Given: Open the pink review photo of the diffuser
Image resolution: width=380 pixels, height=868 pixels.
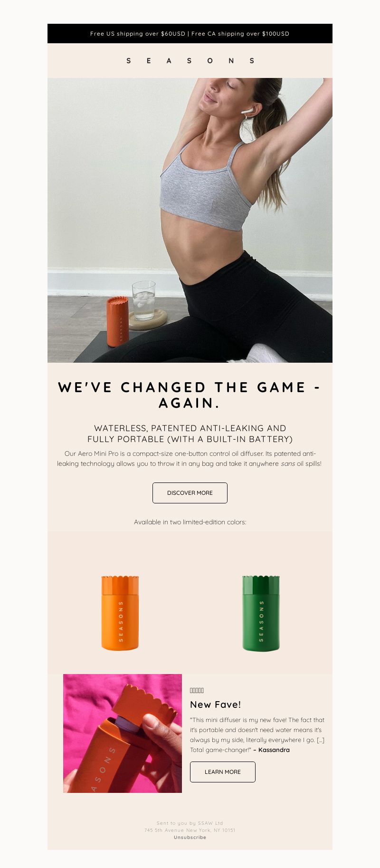Looking at the screenshot, I should 123,733.
